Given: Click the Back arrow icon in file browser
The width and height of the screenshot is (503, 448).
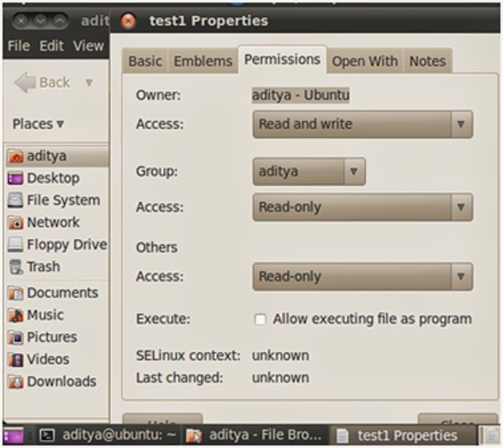Looking at the screenshot, I should pos(25,82).
